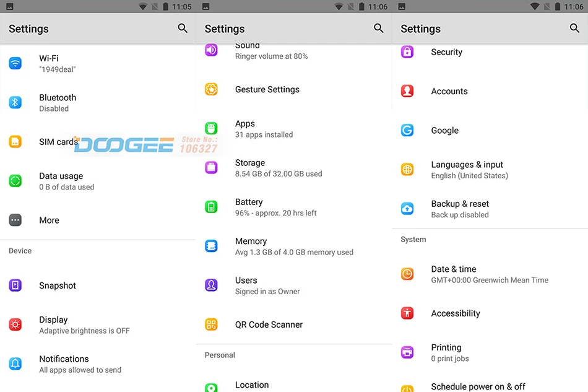Tap the More three-dots icon
588x392 pixels.
click(15, 220)
